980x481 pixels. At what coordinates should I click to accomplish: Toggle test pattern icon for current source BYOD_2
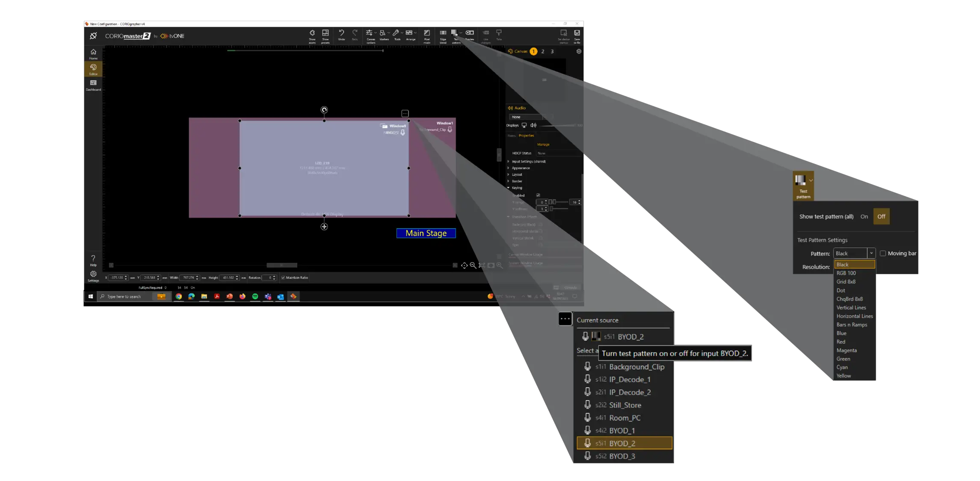596,336
